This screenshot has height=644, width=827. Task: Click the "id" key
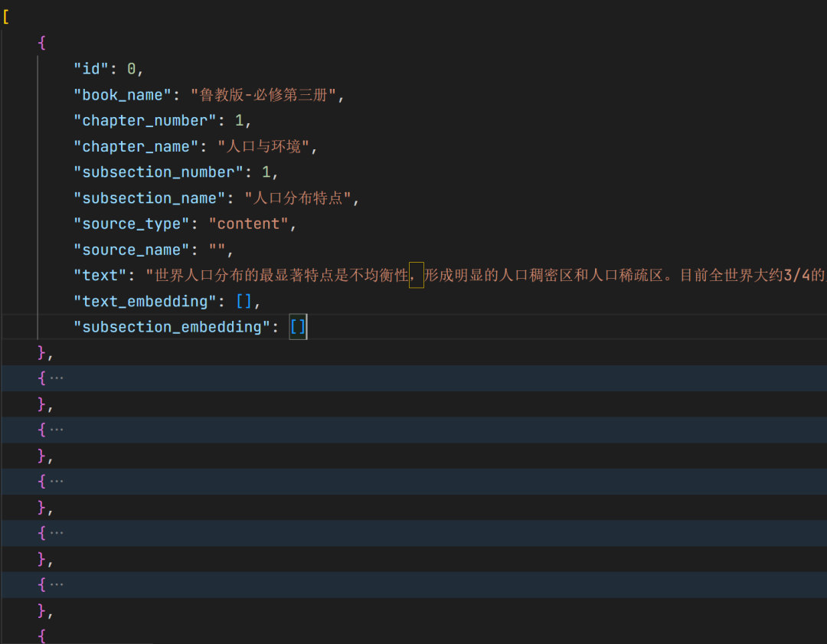pos(91,69)
